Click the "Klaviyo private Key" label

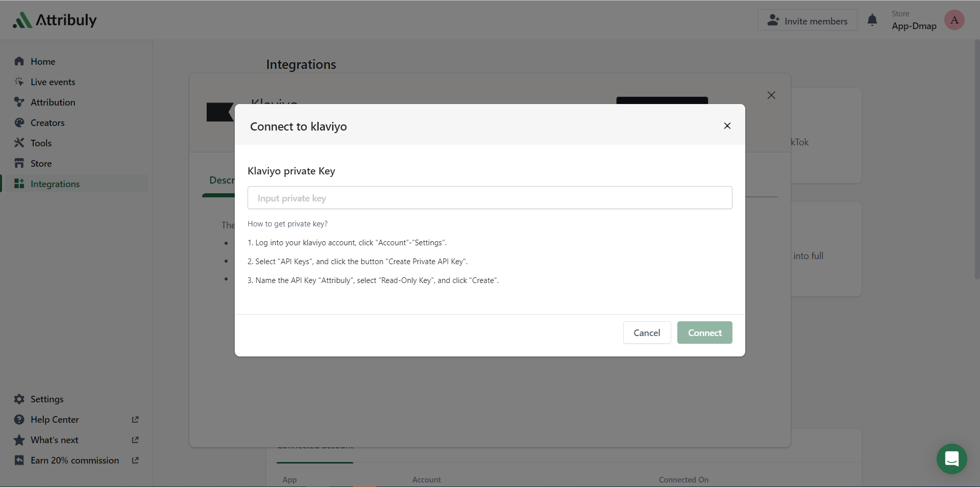pyautogui.click(x=291, y=171)
